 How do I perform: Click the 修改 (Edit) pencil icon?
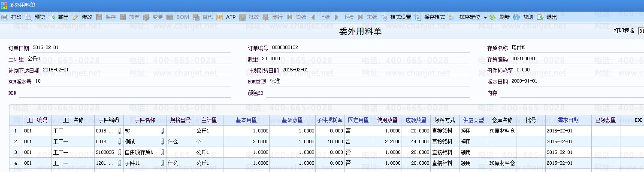[x=76, y=17]
